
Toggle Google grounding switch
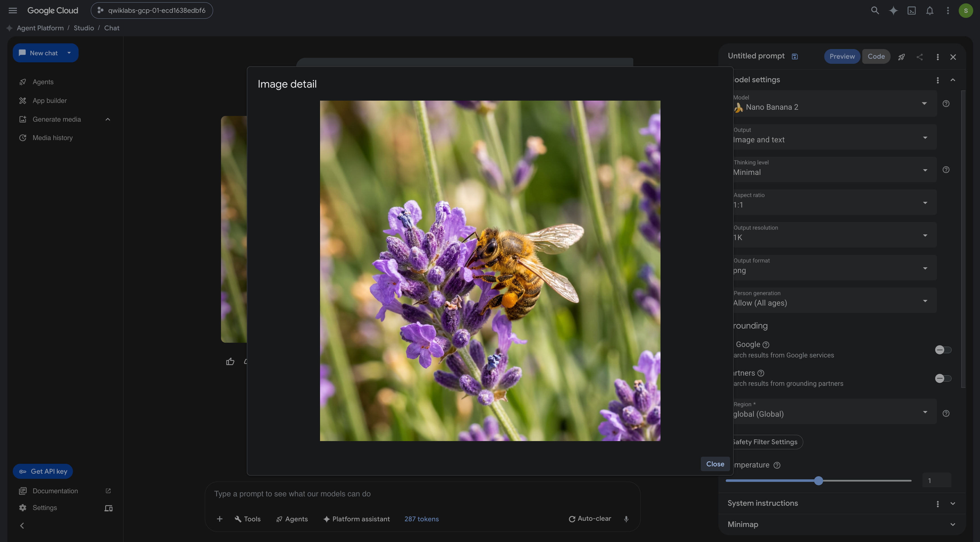tap(943, 350)
